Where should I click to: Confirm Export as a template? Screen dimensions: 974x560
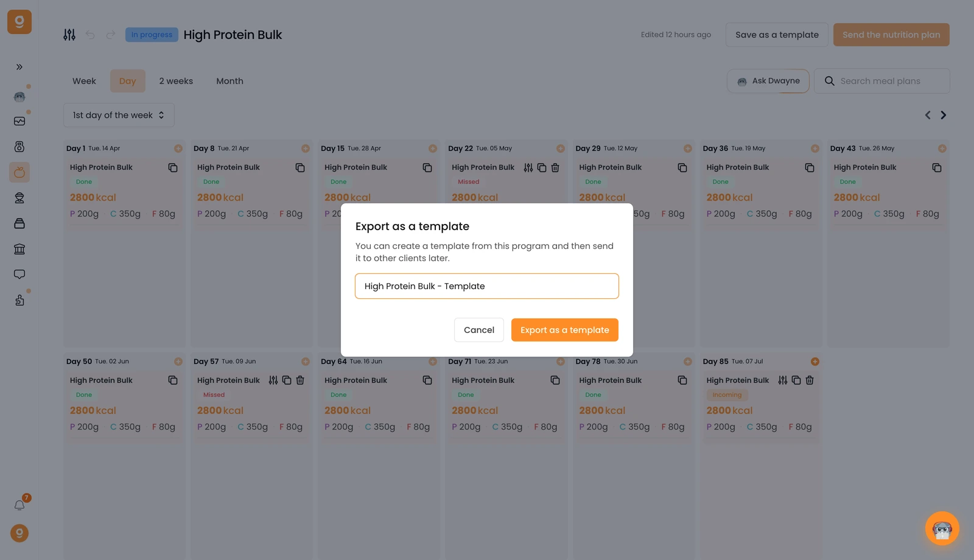coord(565,330)
